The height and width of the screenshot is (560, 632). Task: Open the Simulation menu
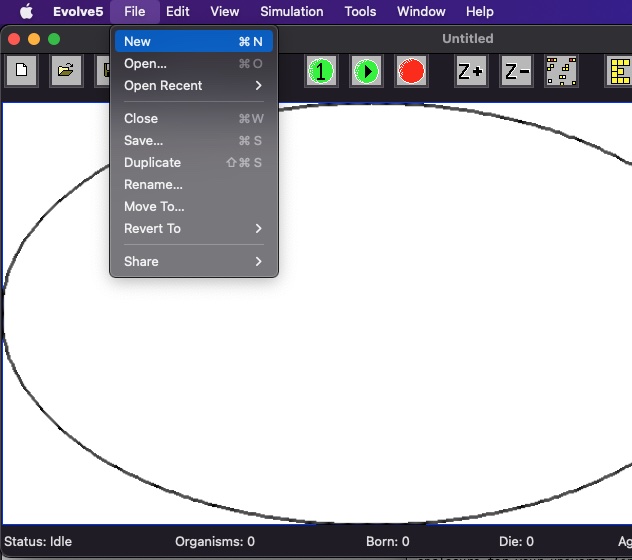pyautogui.click(x=292, y=11)
